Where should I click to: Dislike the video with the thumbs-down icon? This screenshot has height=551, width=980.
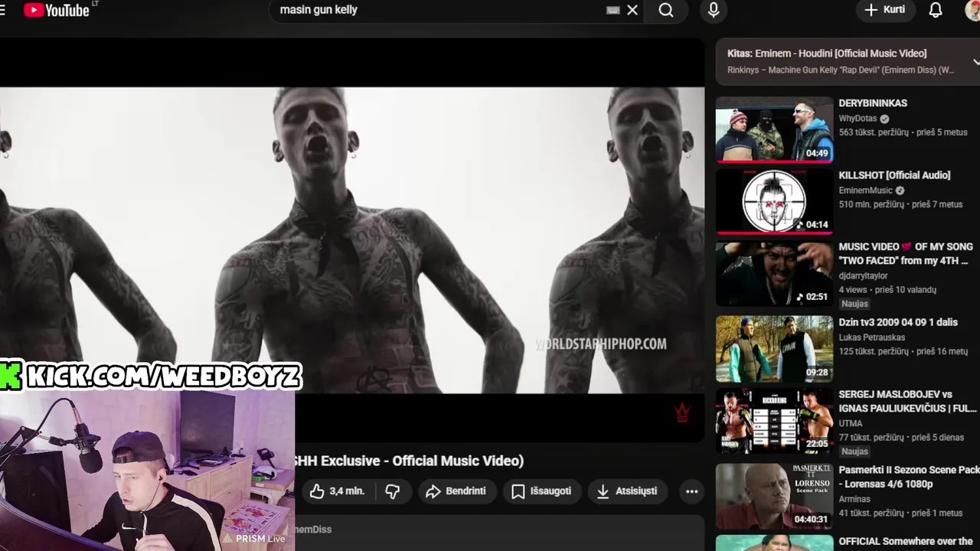(x=393, y=491)
